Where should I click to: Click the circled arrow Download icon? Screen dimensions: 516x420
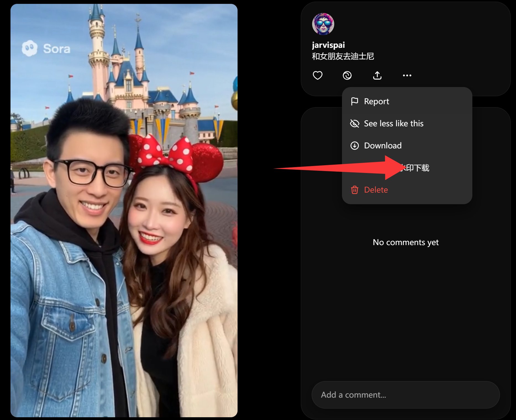point(354,146)
